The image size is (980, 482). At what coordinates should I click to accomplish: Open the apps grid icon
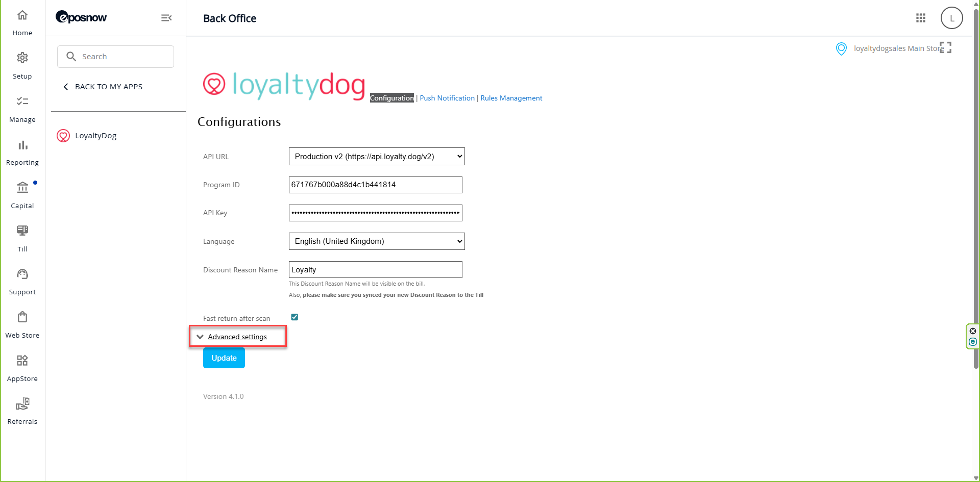click(x=921, y=18)
